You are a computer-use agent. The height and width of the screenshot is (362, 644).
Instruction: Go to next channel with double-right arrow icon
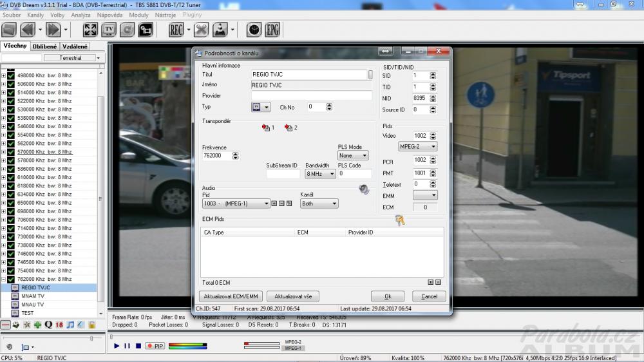coord(53,30)
